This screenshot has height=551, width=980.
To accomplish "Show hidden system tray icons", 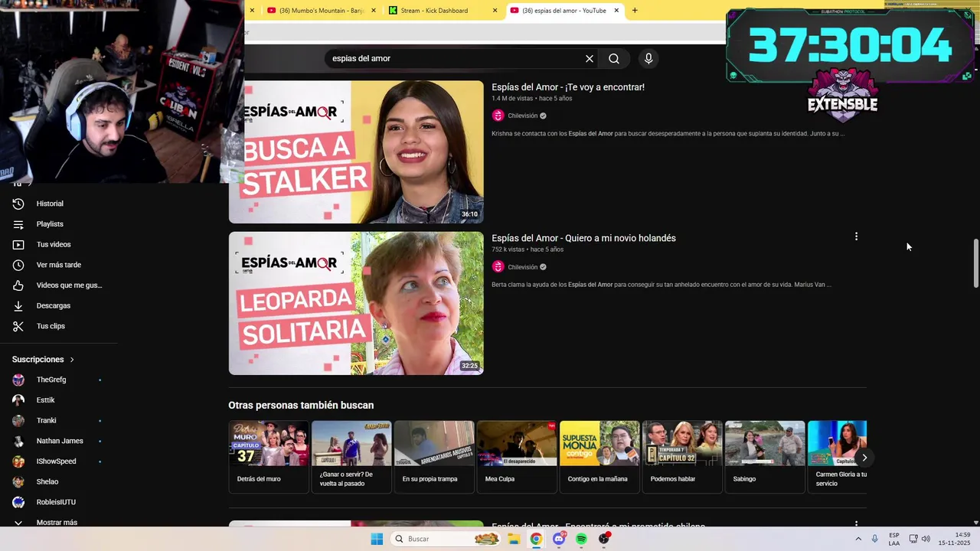I will point(857,539).
